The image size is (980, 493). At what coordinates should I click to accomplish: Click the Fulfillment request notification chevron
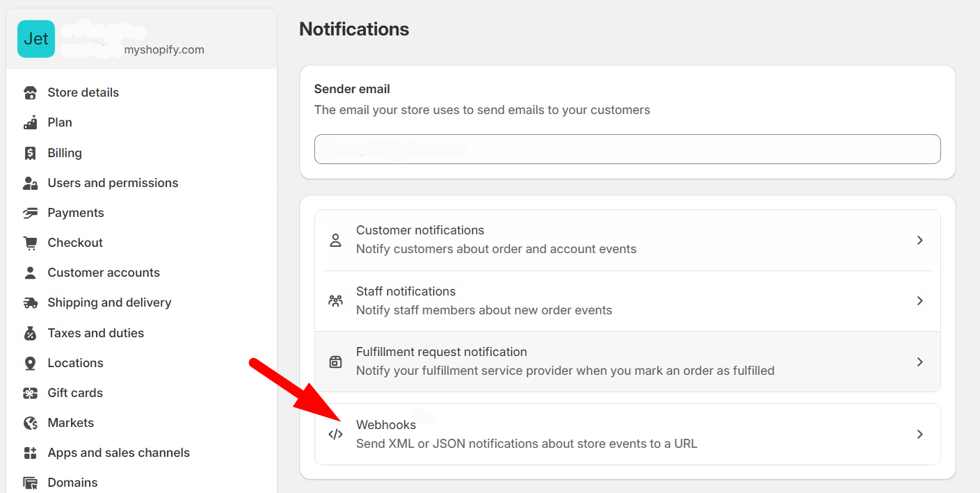(x=919, y=362)
